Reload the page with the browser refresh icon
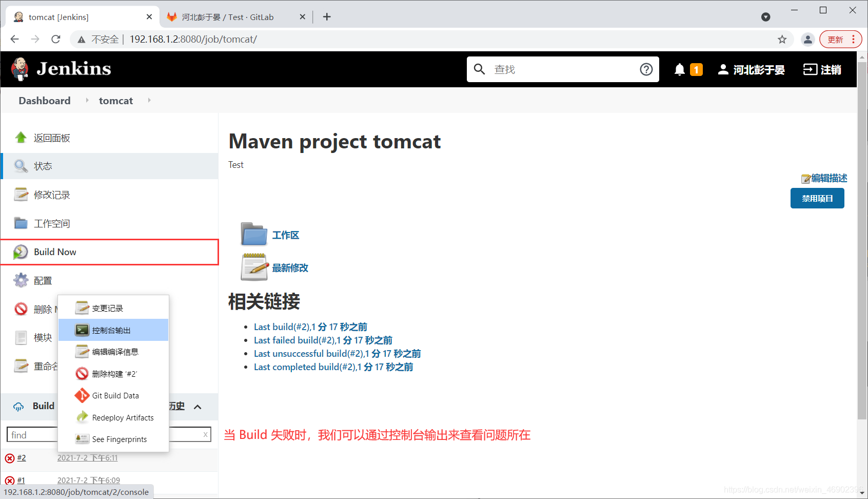The width and height of the screenshot is (868, 499). [56, 40]
